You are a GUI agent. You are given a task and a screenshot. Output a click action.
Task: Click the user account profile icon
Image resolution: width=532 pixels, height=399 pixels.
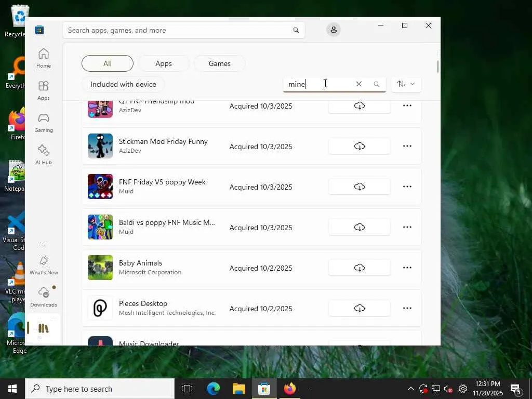click(x=334, y=30)
